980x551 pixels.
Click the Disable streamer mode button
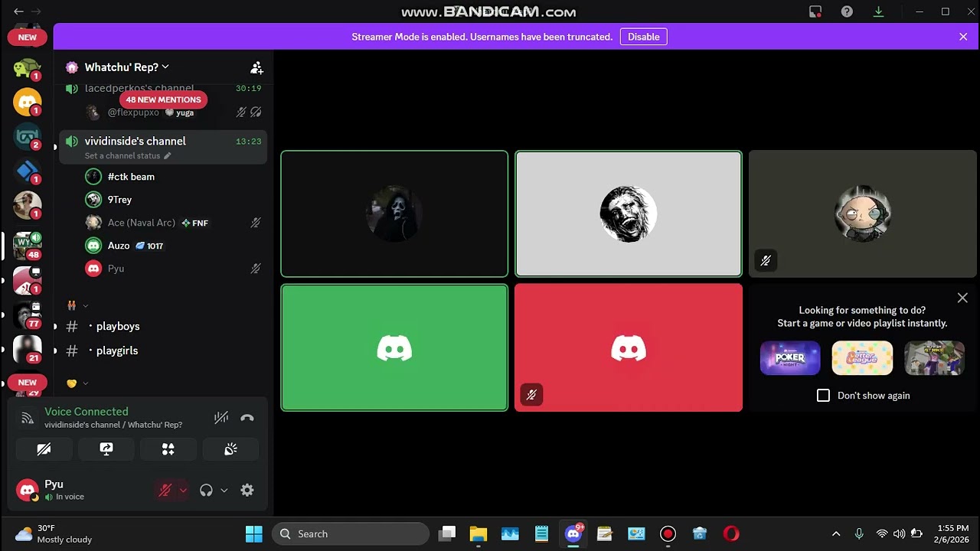[x=644, y=37]
